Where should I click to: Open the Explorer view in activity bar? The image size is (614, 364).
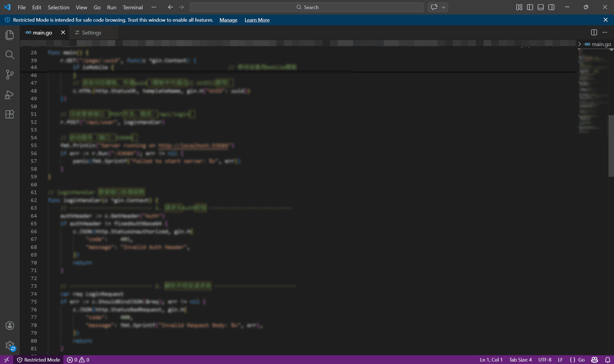pyautogui.click(x=10, y=35)
